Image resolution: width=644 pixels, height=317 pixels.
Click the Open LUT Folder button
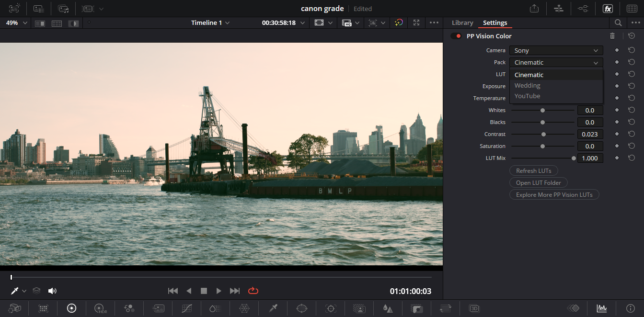[x=538, y=182]
